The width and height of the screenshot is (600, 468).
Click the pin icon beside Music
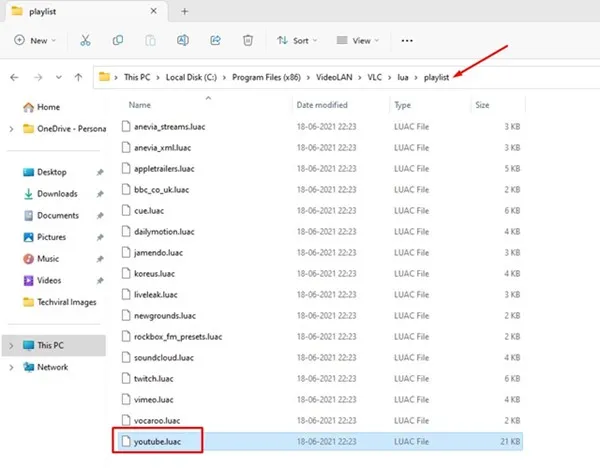point(100,259)
